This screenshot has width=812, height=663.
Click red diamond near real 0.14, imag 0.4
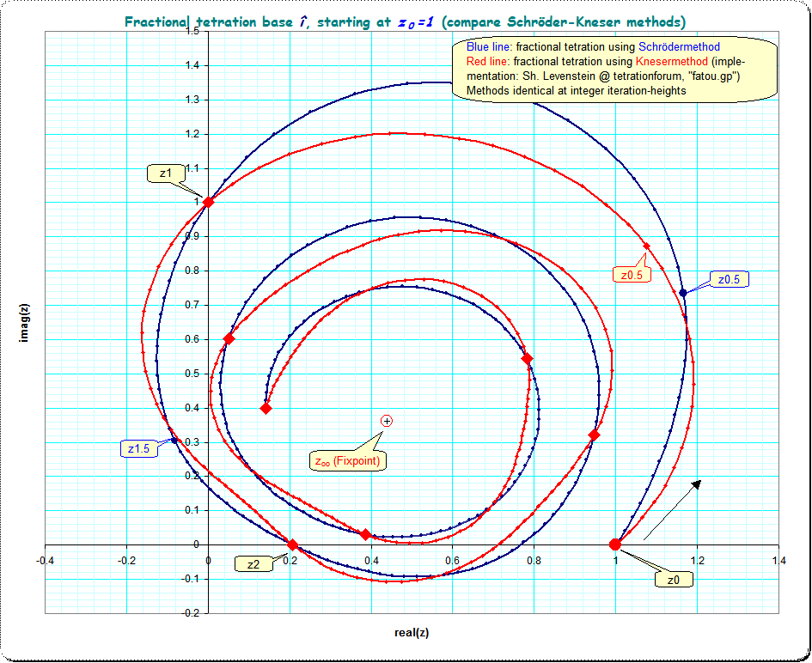tap(266, 408)
